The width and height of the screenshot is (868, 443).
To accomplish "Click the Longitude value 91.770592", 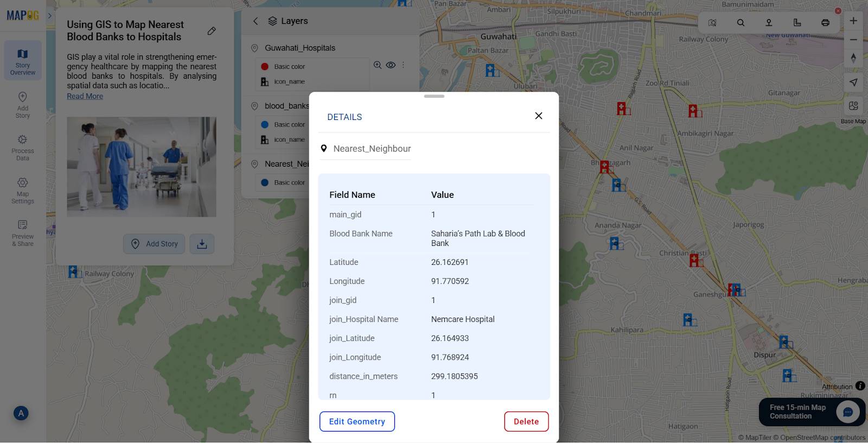I will click(450, 281).
